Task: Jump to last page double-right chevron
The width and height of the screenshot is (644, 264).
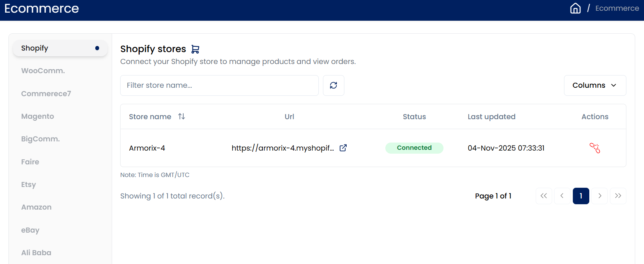Action: click(x=618, y=196)
